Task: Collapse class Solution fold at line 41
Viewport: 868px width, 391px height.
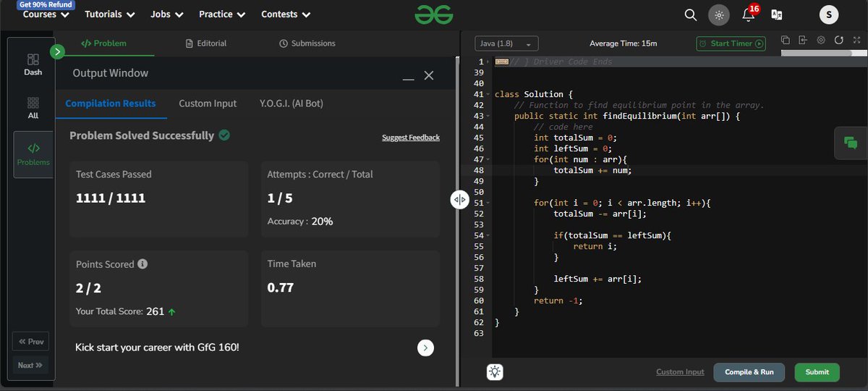Action: tap(489, 95)
